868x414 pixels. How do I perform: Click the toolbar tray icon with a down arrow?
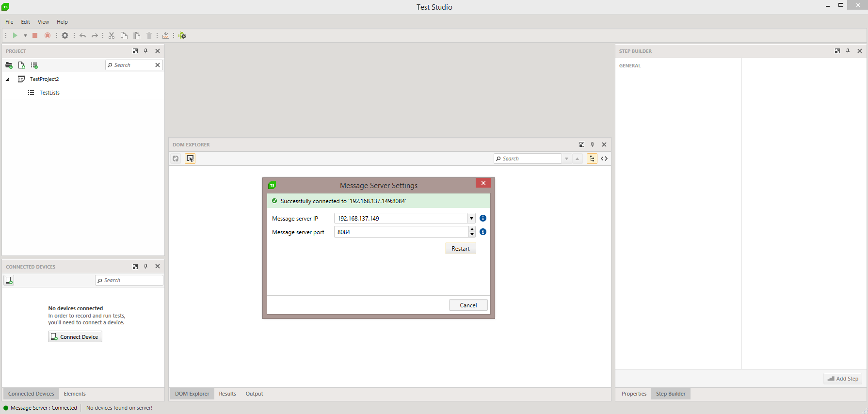(x=166, y=35)
